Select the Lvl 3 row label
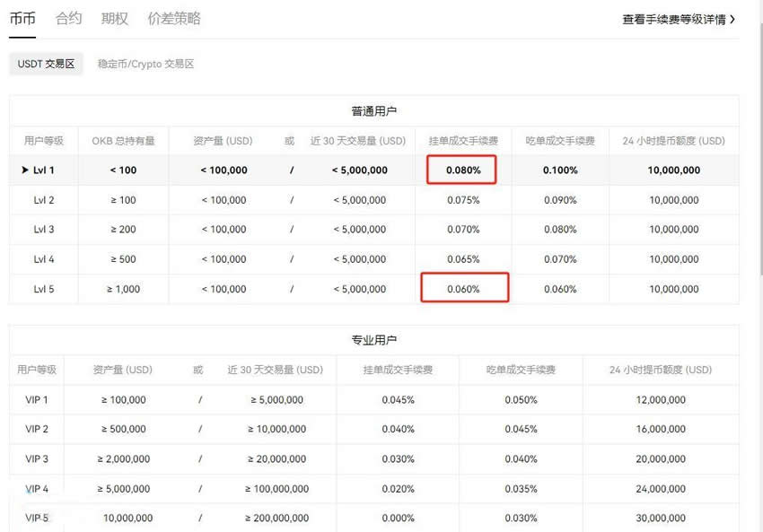 click(x=44, y=230)
